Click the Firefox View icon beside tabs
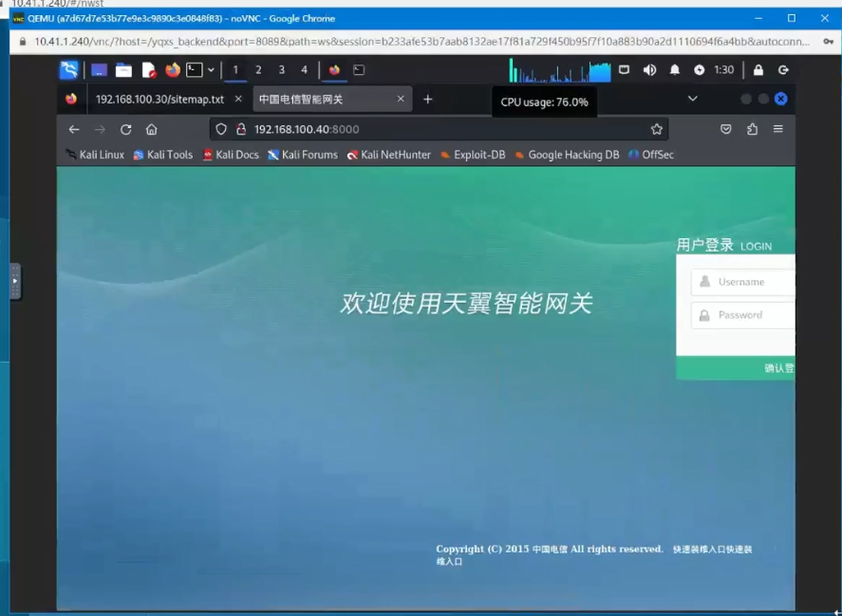Viewport: 842px width, 616px height. (71, 99)
